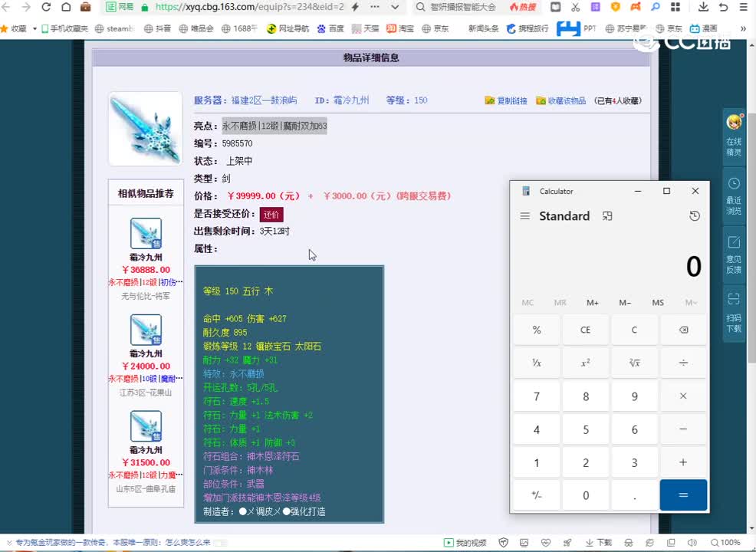Open 我的视频 in browser status bar
This screenshot has height=552, width=756.
465,543
